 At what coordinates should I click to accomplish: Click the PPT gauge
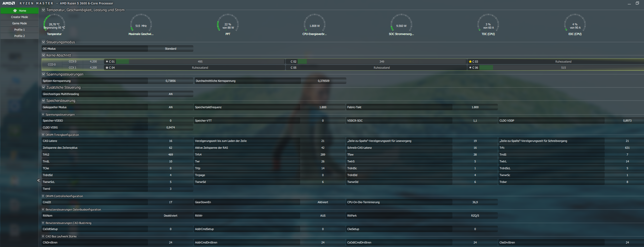[228, 25]
